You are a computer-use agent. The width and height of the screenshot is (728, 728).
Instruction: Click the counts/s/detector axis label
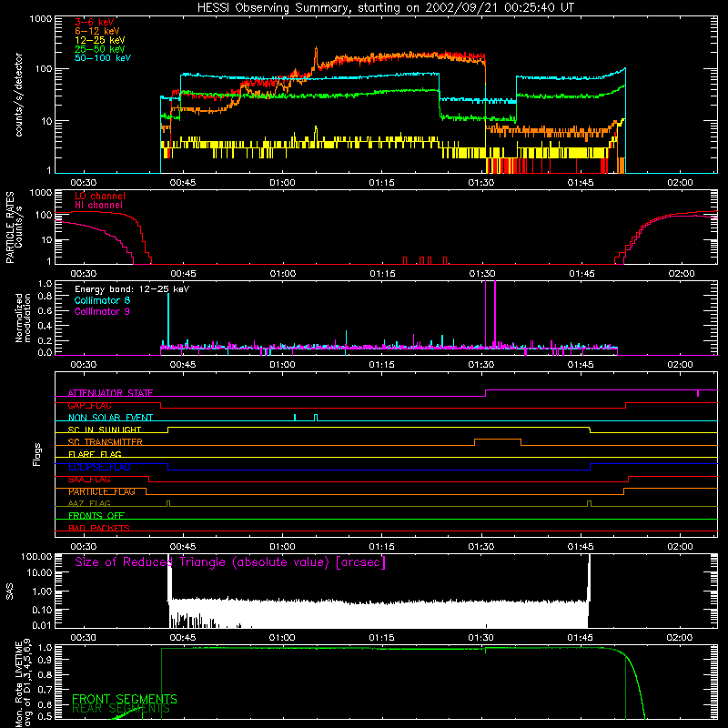(19, 95)
